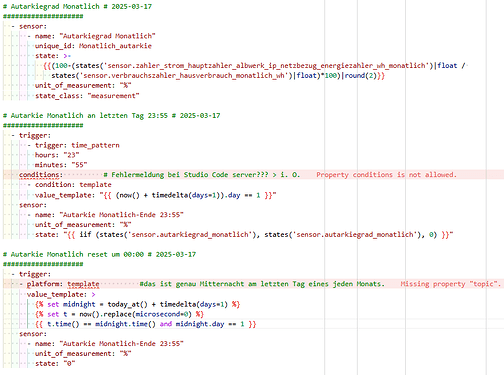Click the 'minutes: "55"' line
The width and height of the screenshot is (504, 375).
[x=61, y=165]
